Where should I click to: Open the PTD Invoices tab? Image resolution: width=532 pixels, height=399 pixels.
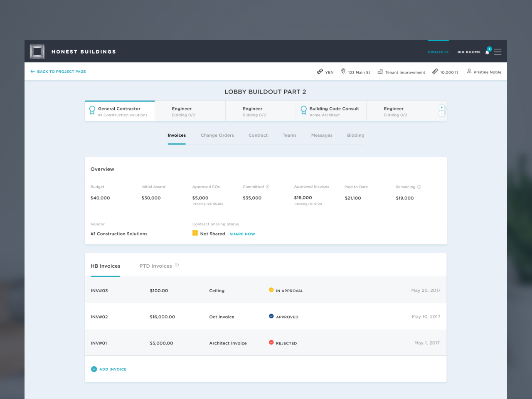155,266
